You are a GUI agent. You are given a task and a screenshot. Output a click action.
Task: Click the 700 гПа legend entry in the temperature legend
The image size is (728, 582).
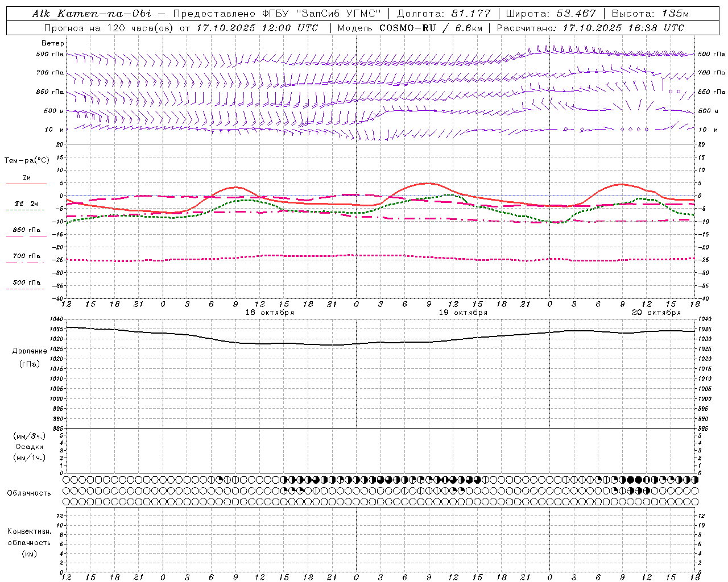(27, 256)
